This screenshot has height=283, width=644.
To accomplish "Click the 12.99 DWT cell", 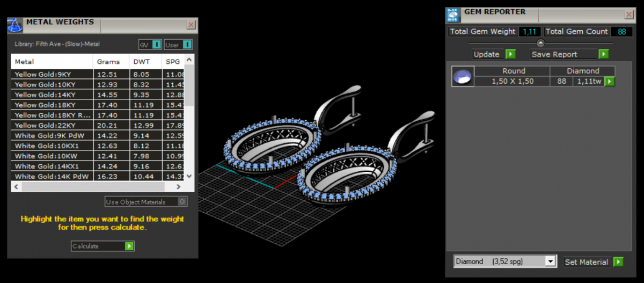I will point(145,126).
